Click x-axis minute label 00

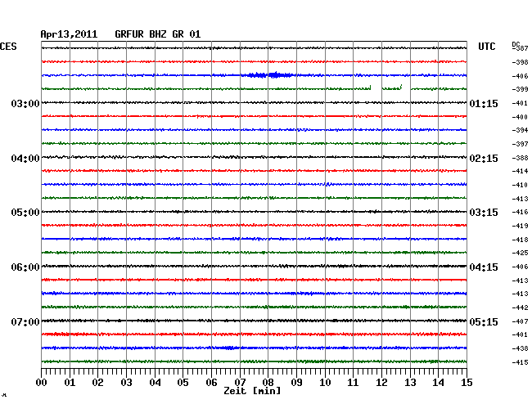point(42,383)
